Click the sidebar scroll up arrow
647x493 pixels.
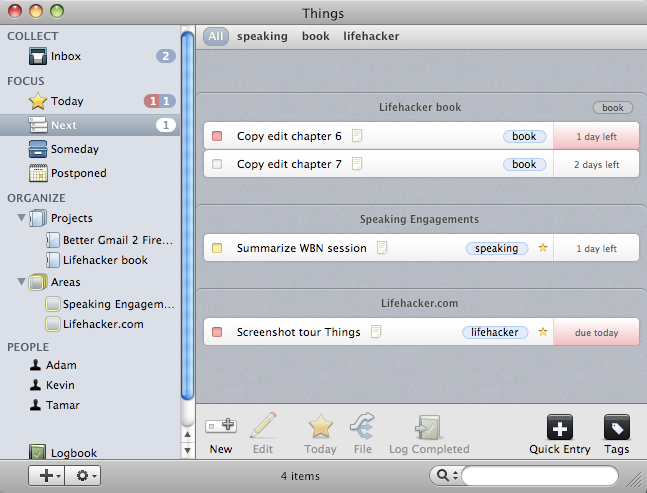click(187, 434)
